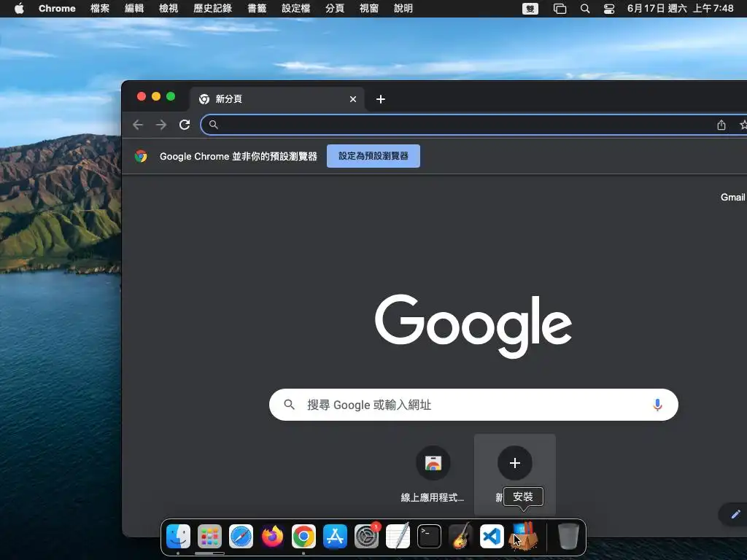Click the 搜尋 Google 或輸入網址 search box

pos(473,405)
